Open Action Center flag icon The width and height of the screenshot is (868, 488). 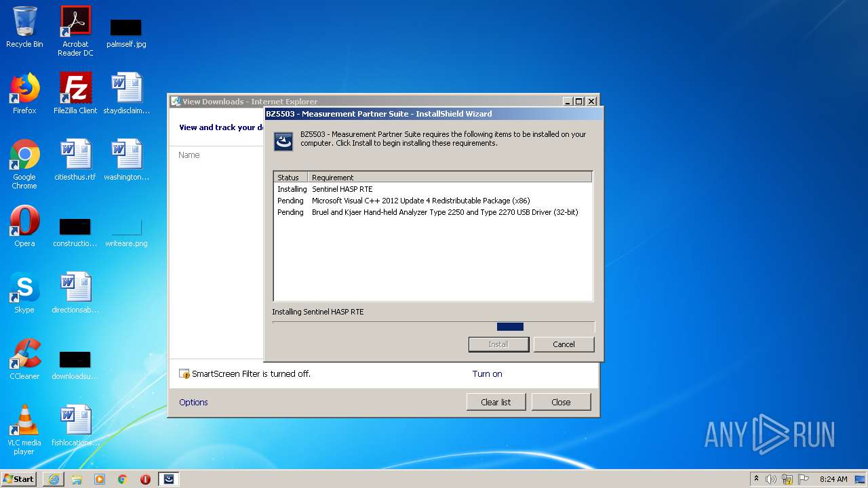click(804, 479)
